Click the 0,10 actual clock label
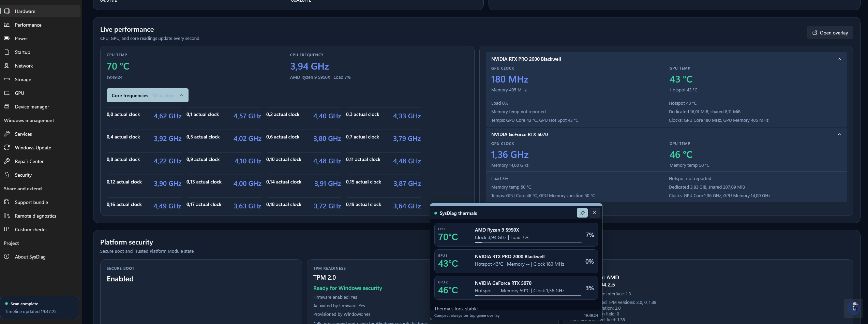The image size is (868, 324). [x=284, y=159]
